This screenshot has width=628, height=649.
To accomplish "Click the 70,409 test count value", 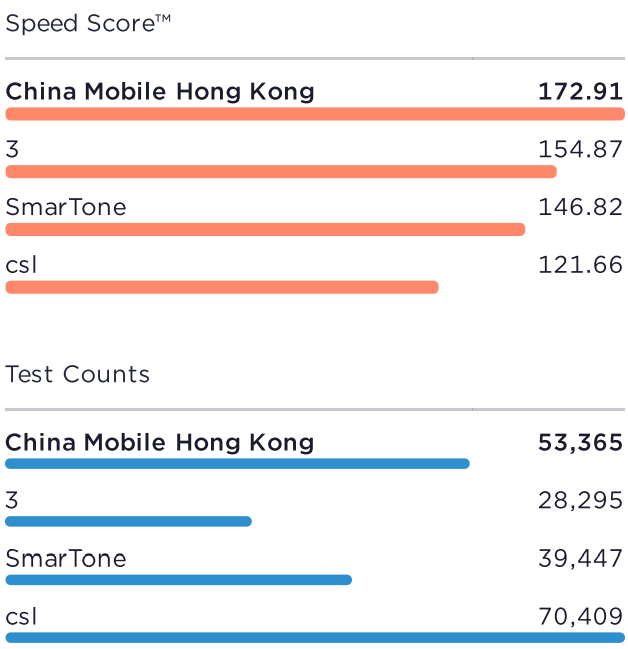I will click(580, 616).
